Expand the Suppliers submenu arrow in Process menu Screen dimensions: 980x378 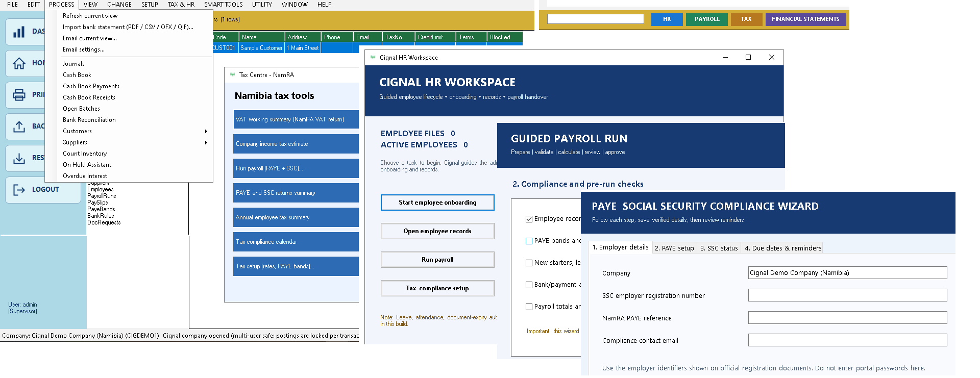[x=206, y=142]
